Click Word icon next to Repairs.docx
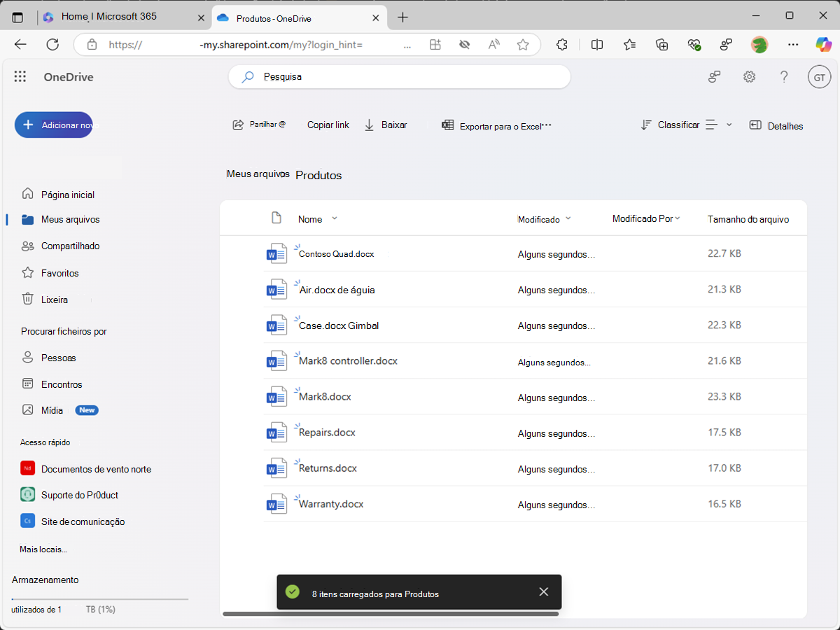The width and height of the screenshot is (840, 630). click(277, 432)
